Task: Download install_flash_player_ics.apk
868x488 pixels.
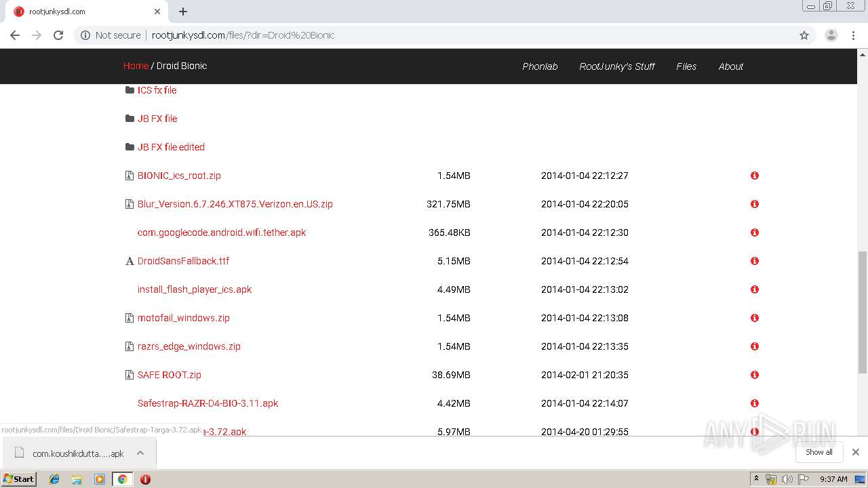Action: (x=195, y=289)
